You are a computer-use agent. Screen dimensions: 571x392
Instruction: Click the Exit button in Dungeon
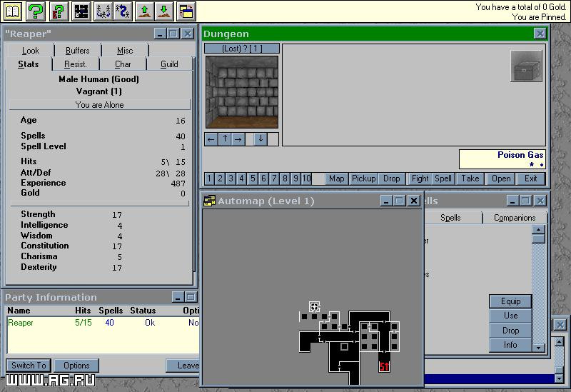click(530, 179)
